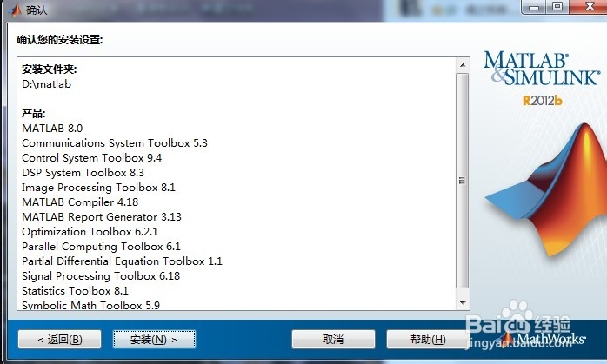Screen dimensions: 607x364
Task: Select Statistics Toolbox 8.1 line
Action: 75,290
